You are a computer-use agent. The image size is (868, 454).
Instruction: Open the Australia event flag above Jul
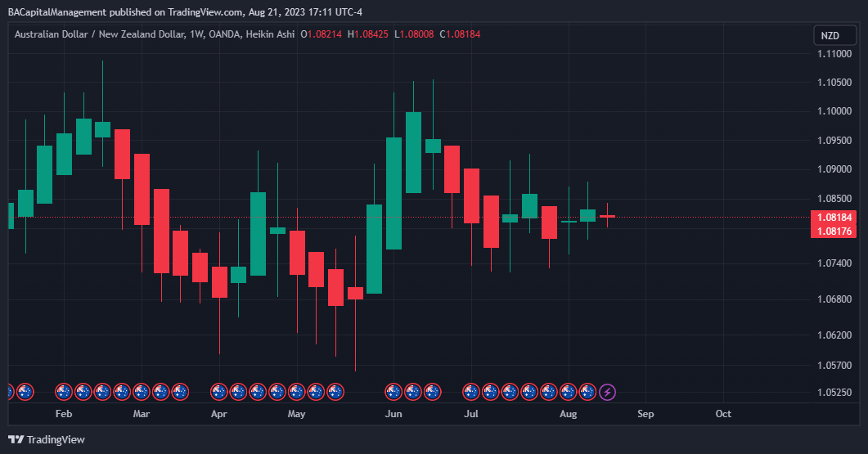[471, 392]
